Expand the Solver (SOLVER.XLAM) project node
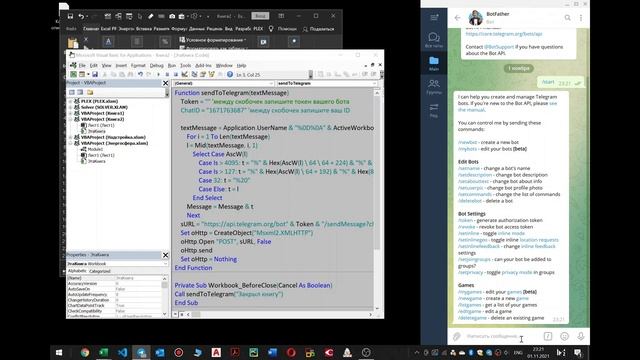Screen dimensions: 640x360 pos(70,107)
